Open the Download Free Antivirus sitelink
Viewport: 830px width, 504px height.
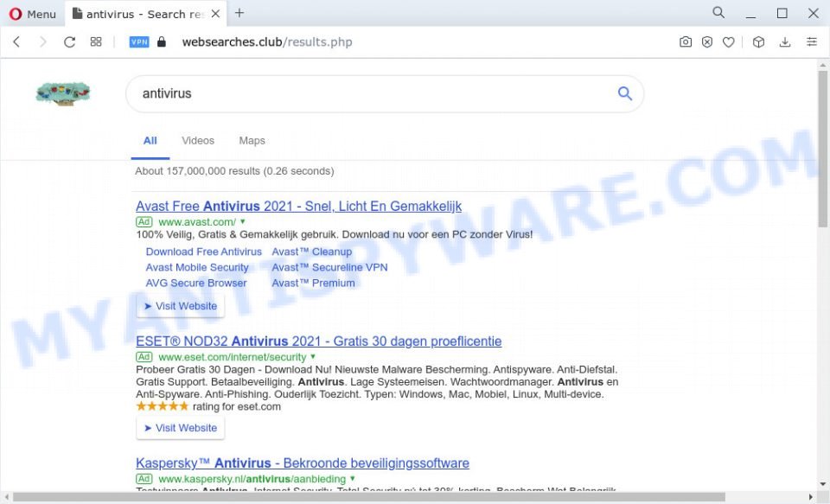click(x=204, y=252)
